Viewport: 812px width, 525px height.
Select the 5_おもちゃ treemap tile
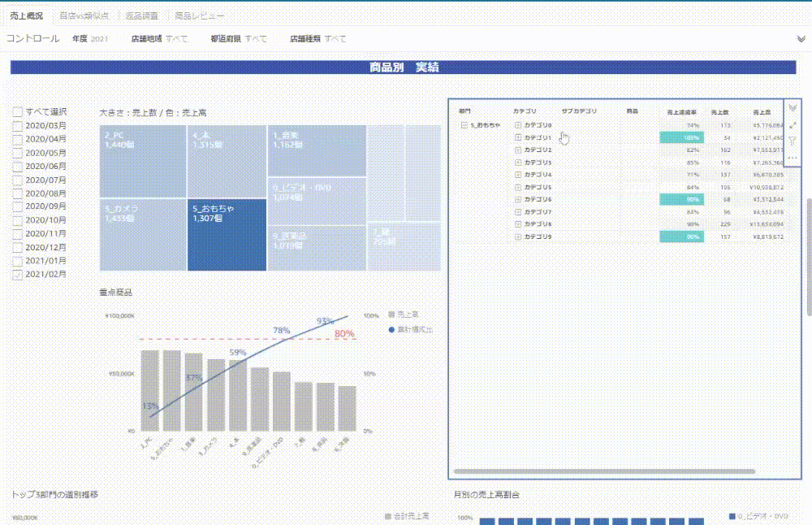coord(227,235)
